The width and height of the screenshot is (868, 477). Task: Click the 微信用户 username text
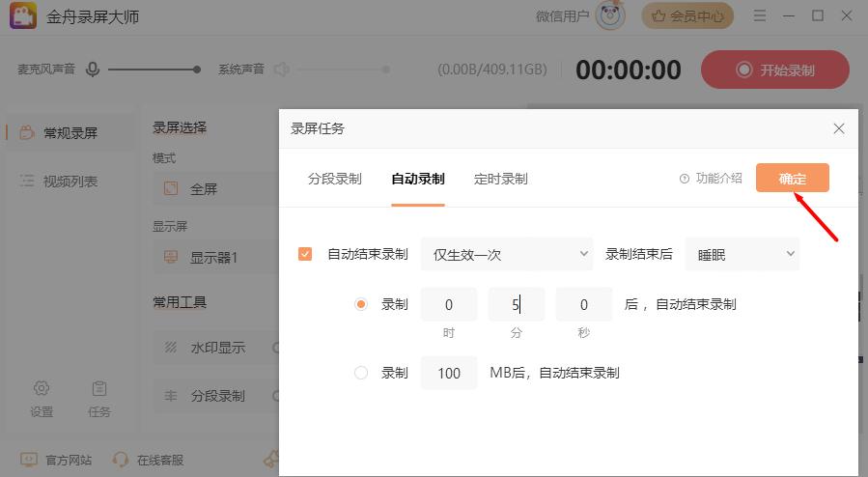click(x=562, y=16)
